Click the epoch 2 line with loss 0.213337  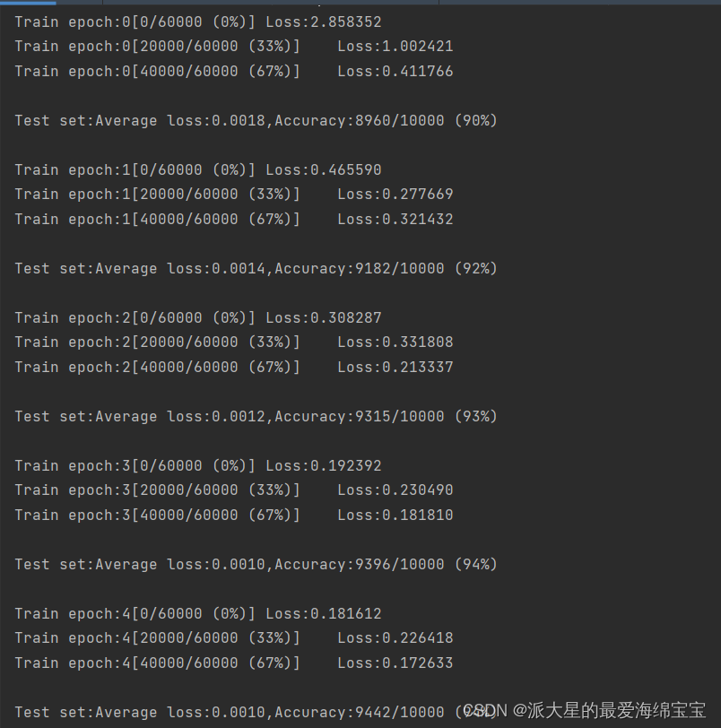pyautogui.click(x=233, y=367)
